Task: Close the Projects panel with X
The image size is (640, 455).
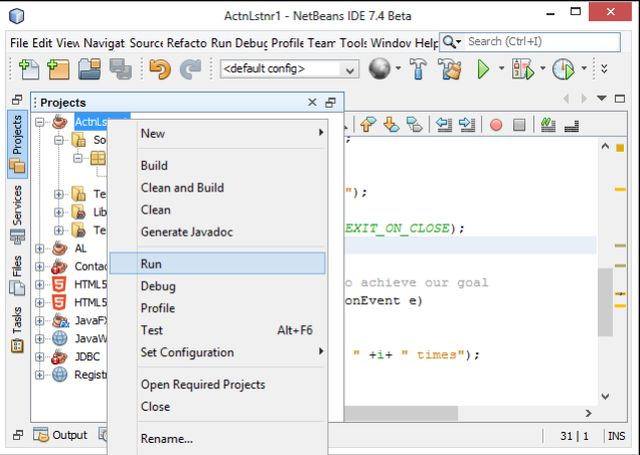Action: (312, 102)
